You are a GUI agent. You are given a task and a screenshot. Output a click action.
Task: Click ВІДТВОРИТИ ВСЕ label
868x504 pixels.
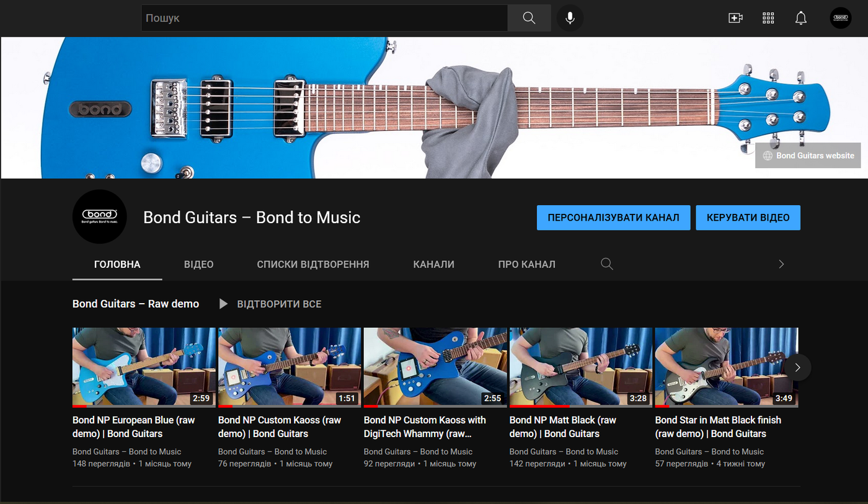(x=279, y=304)
